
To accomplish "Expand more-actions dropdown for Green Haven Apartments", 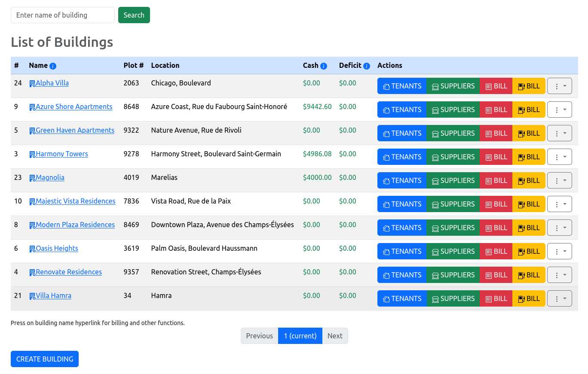I will 560,133.
